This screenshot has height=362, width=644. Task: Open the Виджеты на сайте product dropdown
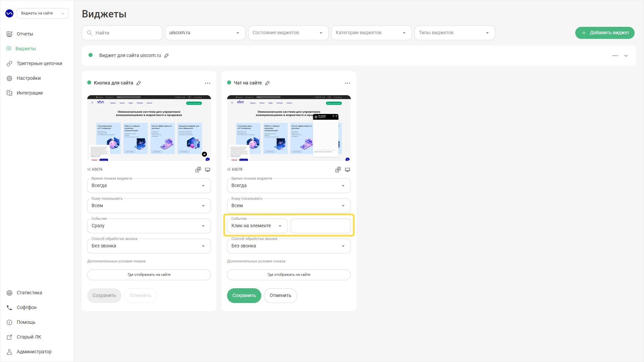pyautogui.click(x=43, y=13)
